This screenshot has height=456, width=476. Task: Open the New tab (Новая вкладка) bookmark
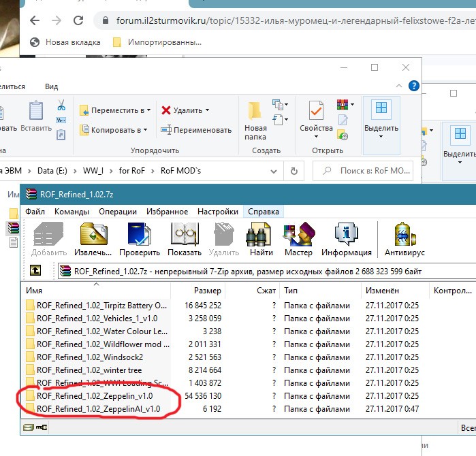tap(65, 42)
